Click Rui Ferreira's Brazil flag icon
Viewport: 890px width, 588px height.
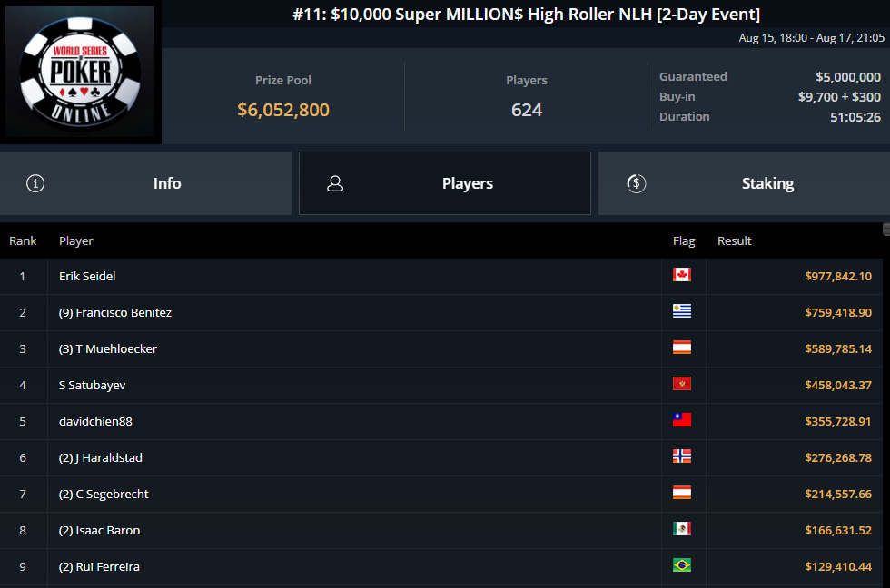click(682, 565)
